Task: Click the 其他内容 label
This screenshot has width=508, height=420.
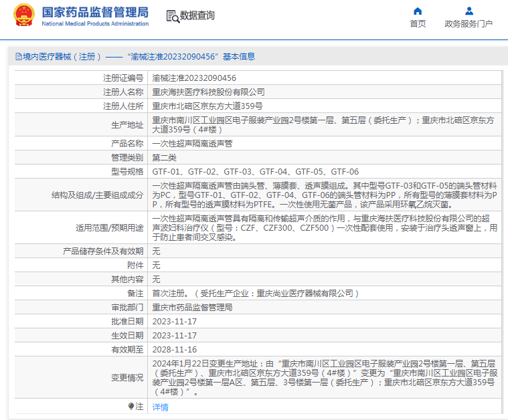Action: [127, 279]
